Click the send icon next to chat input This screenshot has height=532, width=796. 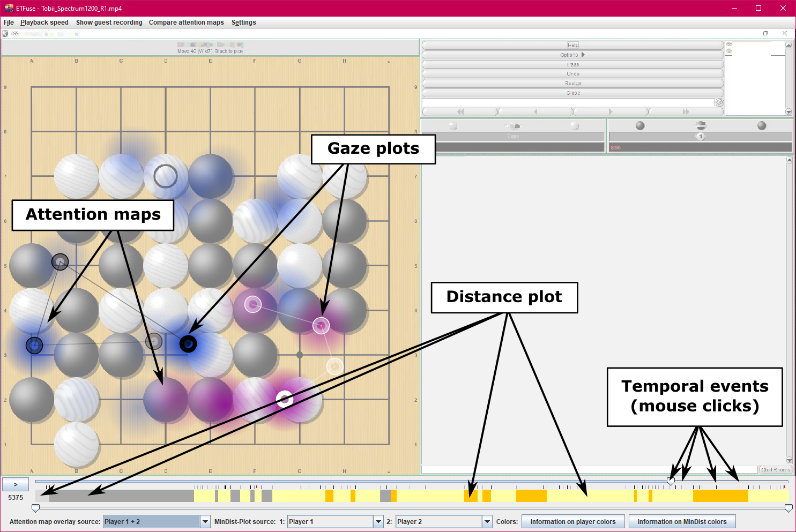pos(720,102)
